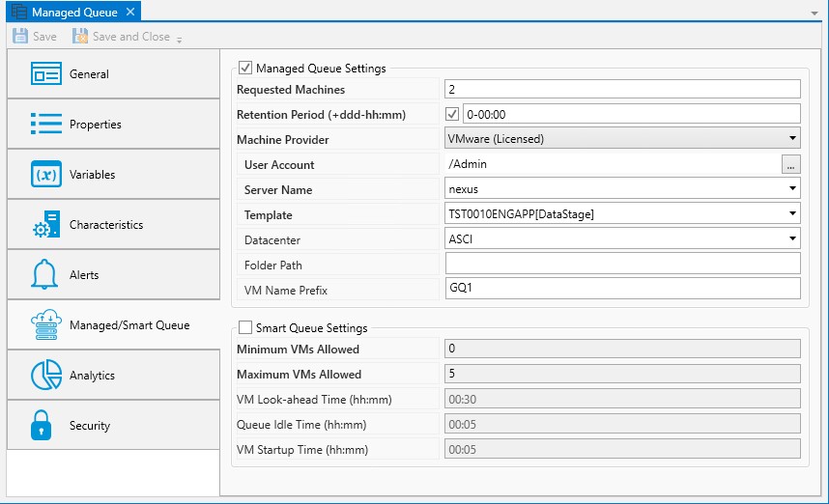Click the Smart Queue Settings group title
The height and width of the screenshot is (504, 829).
(311, 328)
